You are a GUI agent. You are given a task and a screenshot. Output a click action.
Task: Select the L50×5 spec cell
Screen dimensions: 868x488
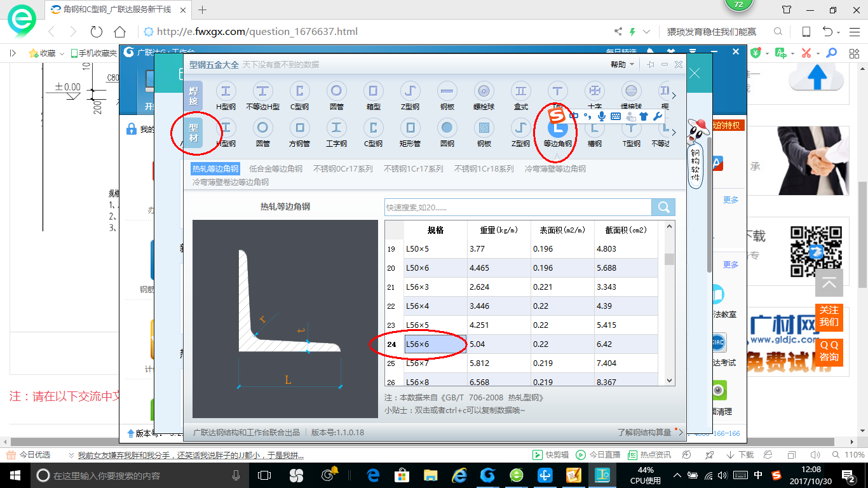point(435,249)
